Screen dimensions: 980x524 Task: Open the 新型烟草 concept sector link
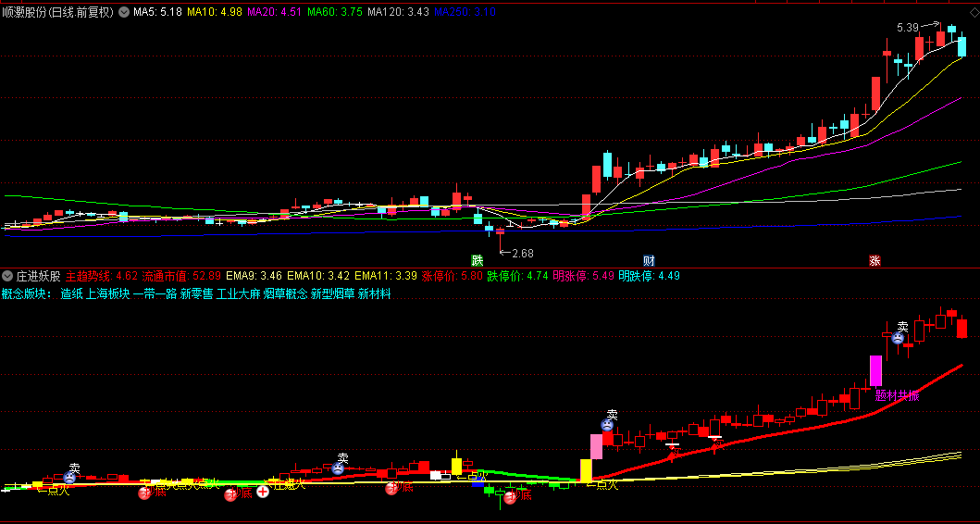pyautogui.click(x=332, y=293)
